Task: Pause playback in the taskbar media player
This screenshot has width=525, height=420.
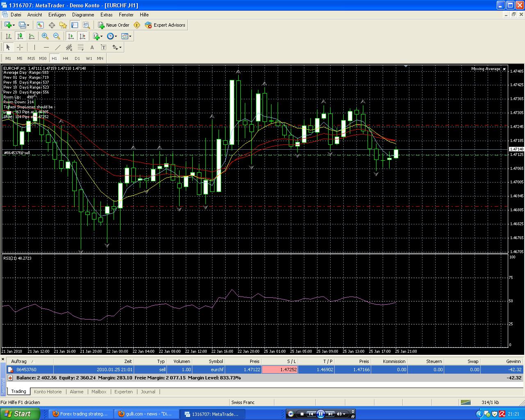Action: [321, 414]
